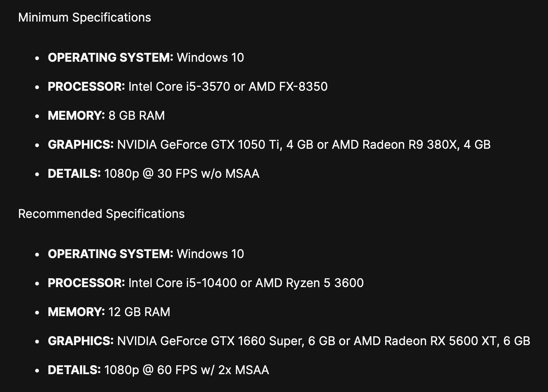Click the 1080p @ 30 FPS details line

[181, 174]
